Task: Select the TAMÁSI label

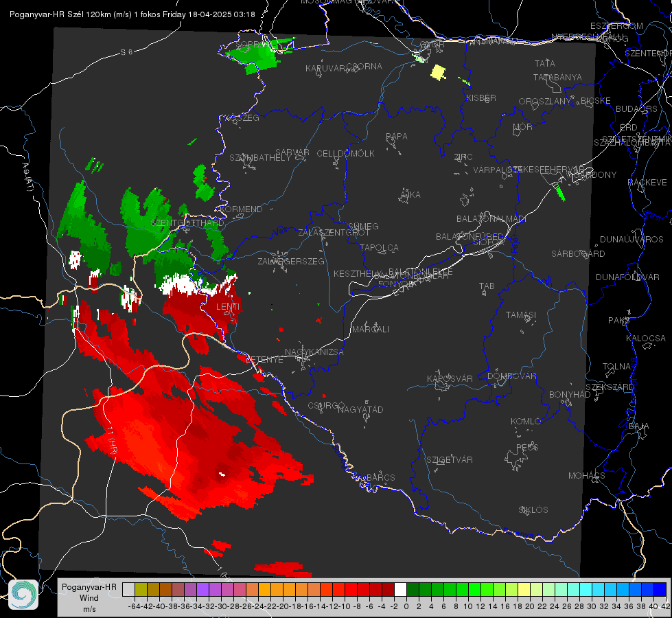Action: [x=521, y=314]
